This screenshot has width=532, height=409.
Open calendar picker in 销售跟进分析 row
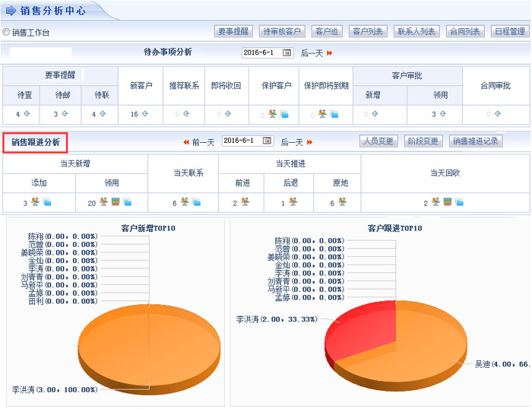tap(267, 141)
